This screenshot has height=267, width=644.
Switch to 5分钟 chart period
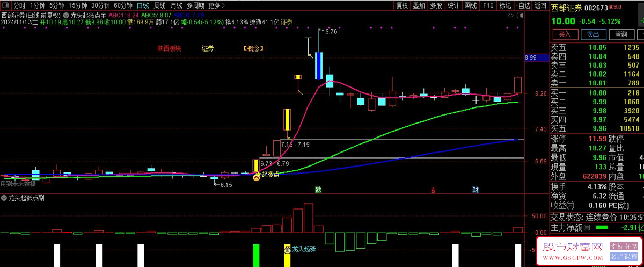point(57,5)
